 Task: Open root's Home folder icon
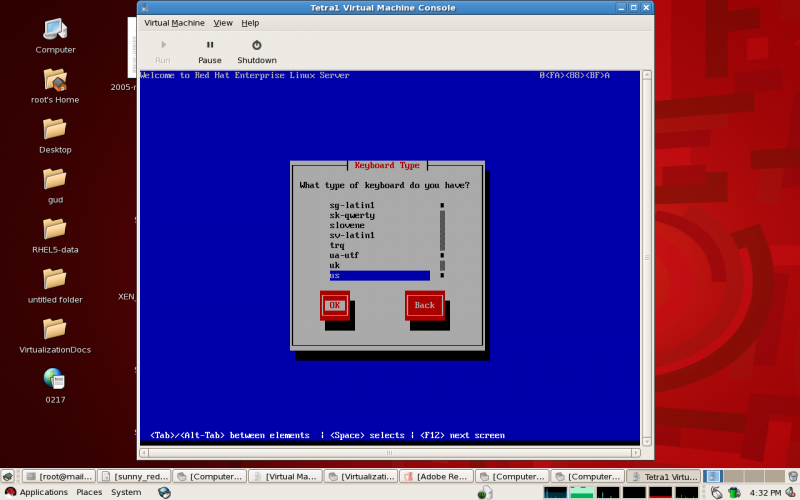(55, 86)
